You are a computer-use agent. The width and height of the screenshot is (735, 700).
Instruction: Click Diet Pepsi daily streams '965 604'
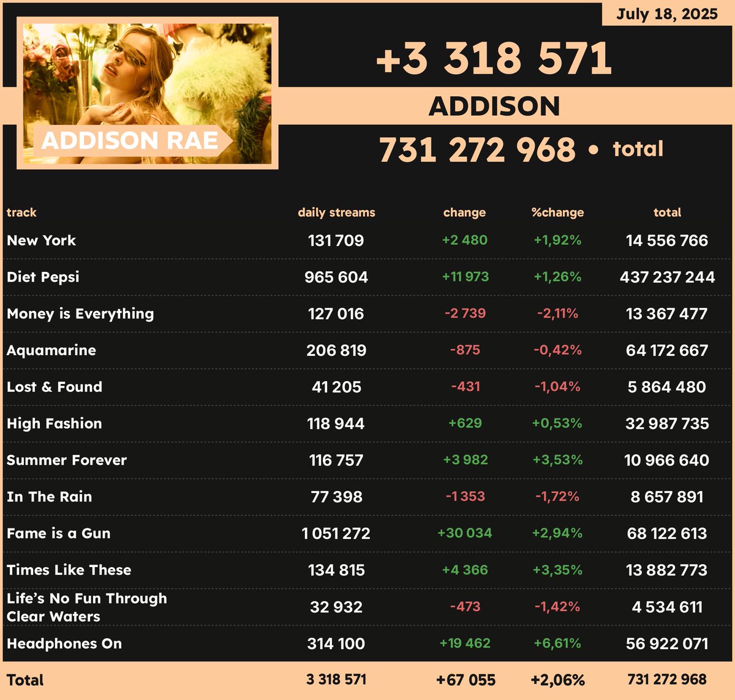tap(336, 277)
